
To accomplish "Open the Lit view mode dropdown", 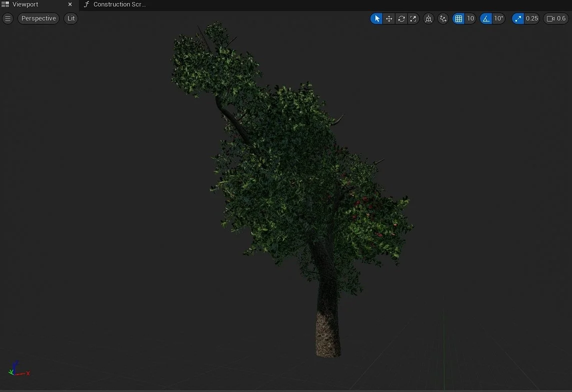I will (x=71, y=18).
